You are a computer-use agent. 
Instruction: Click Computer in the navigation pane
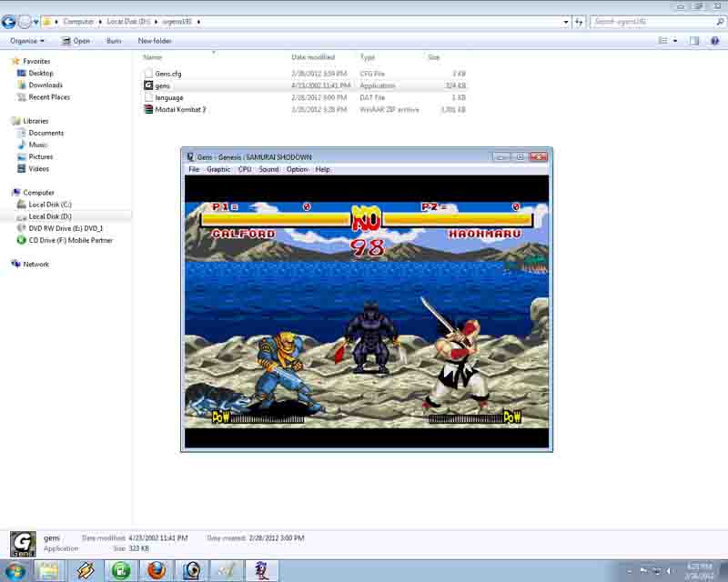pos(38,193)
